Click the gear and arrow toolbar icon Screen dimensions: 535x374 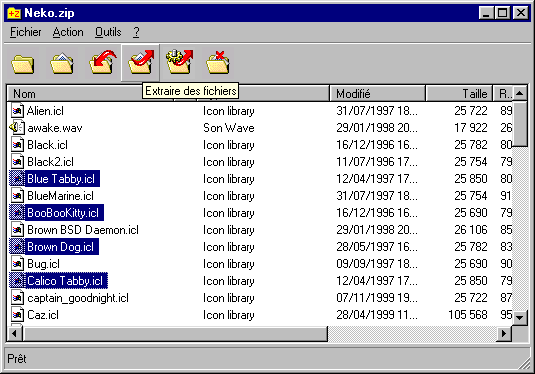pyautogui.click(x=179, y=62)
